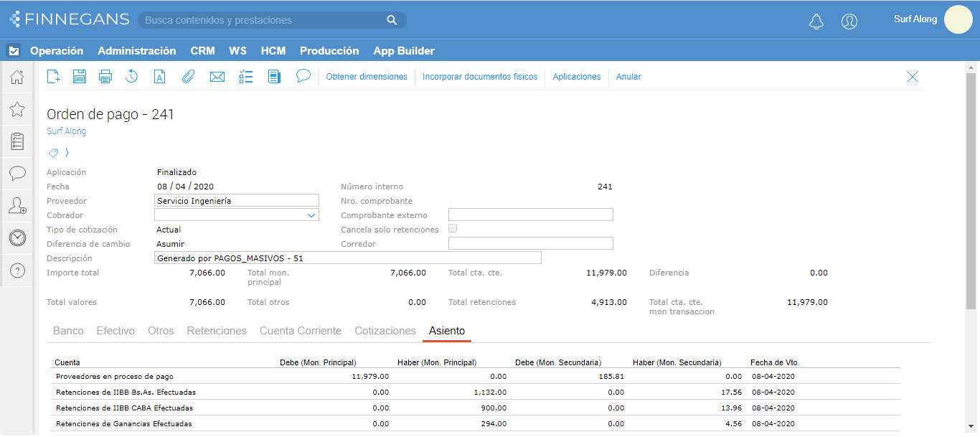Switch to the Cuenta Corriente tab
Image resolution: width=980 pixels, height=437 pixels.
(x=301, y=331)
